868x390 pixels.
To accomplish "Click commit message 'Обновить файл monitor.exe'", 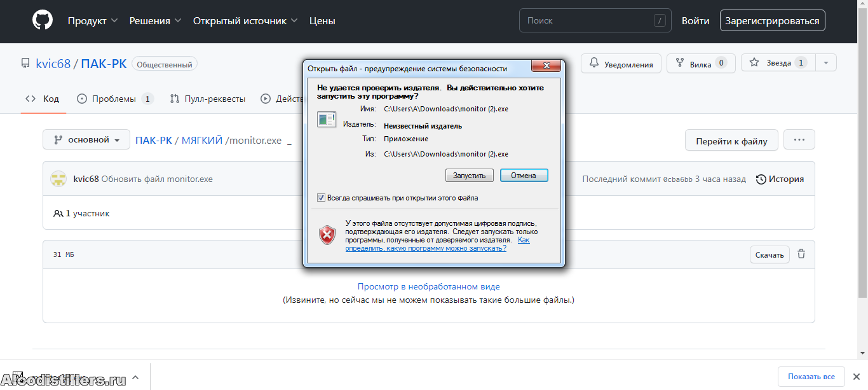I will click(x=157, y=179).
